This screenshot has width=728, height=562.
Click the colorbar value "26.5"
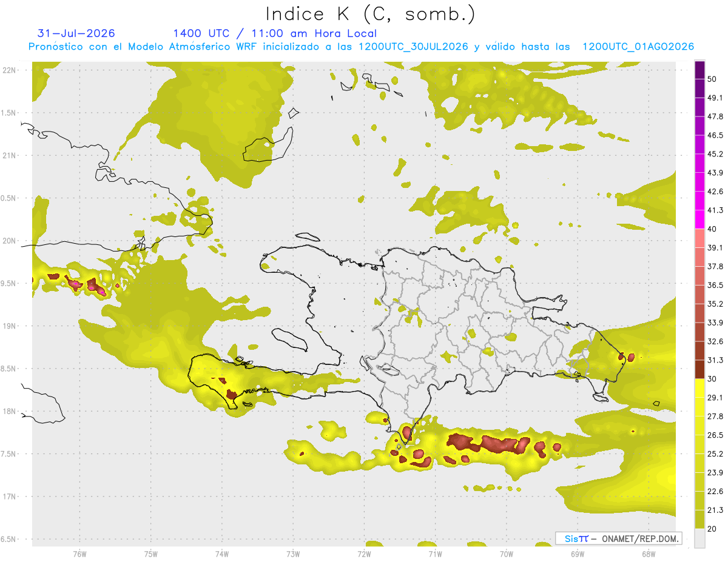coord(715,435)
